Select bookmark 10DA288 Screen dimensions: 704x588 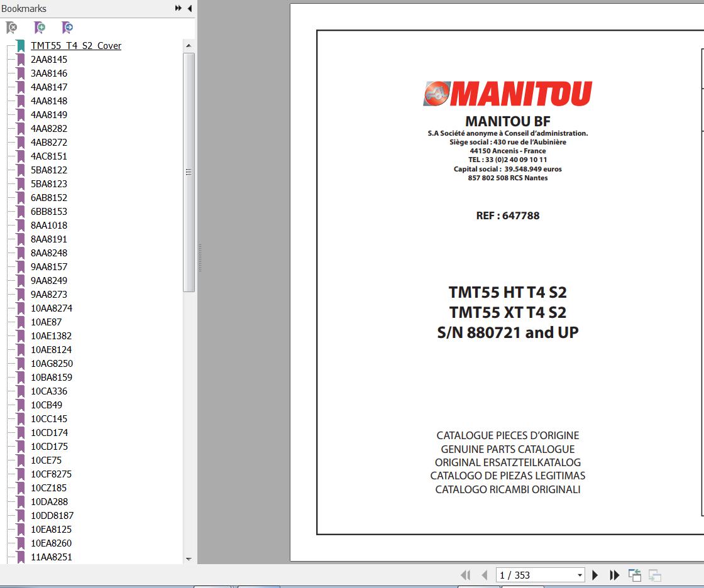click(50, 503)
